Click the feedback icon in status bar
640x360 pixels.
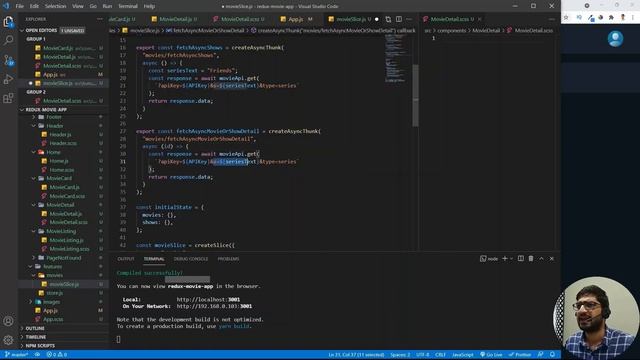pos(540,354)
